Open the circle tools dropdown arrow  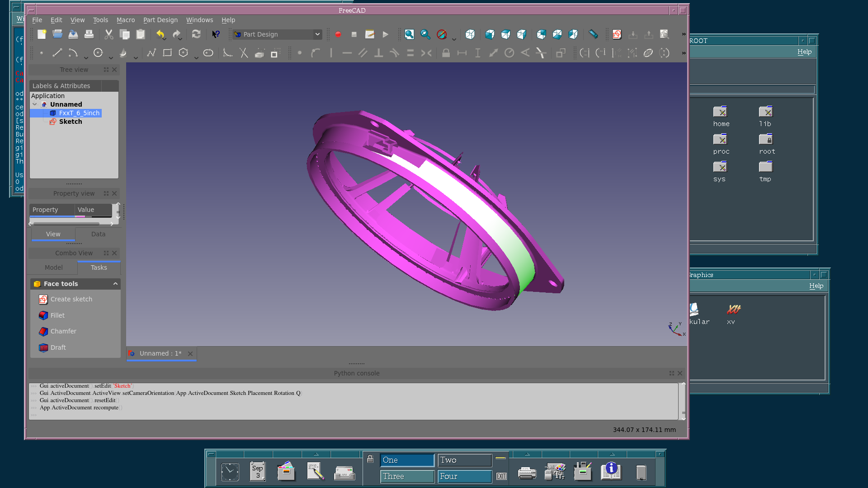tap(111, 57)
